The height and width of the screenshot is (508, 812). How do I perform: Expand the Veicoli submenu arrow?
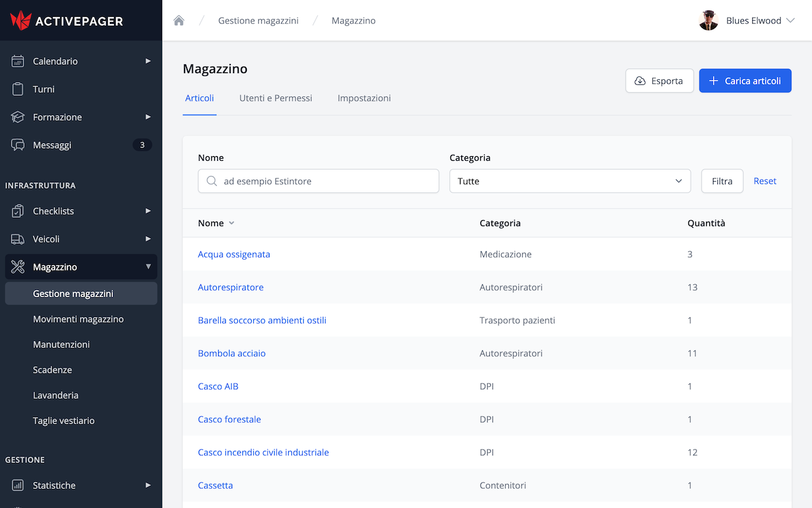click(148, 239)
